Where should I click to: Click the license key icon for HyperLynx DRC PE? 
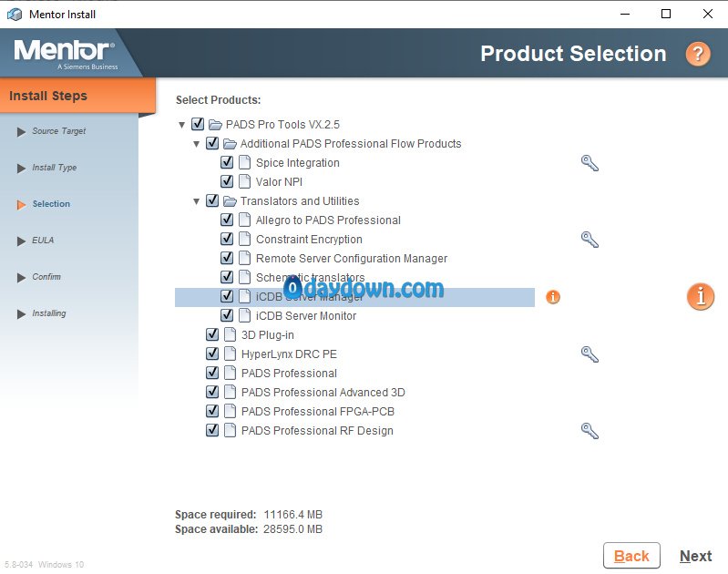tap(590, 354)
